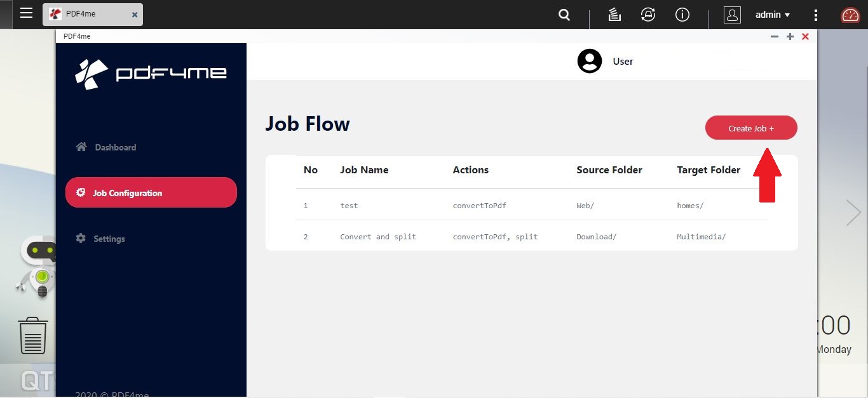Screen dimensions: 868x398
Task: Expand the admin account dropdown
Action: coord(773,15)
